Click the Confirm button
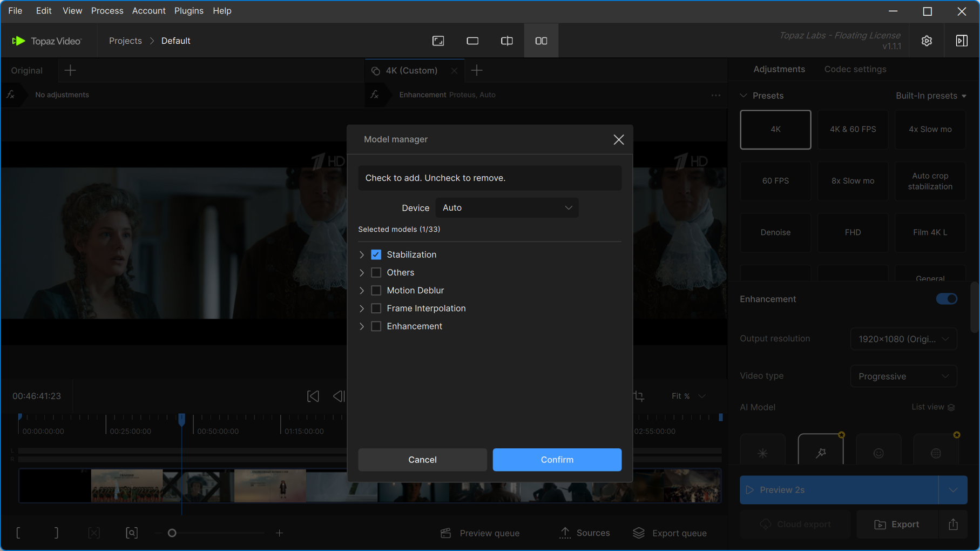The width and height of the screenshot is (980, 551). click(557, 460)
